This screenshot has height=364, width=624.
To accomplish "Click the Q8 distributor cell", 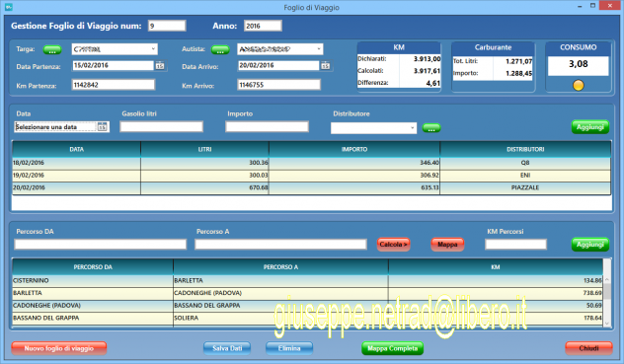I will point(525,163).
